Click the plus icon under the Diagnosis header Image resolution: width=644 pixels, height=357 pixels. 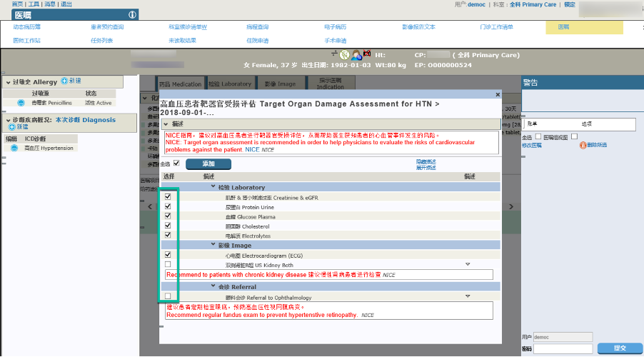tap(11, 127)
